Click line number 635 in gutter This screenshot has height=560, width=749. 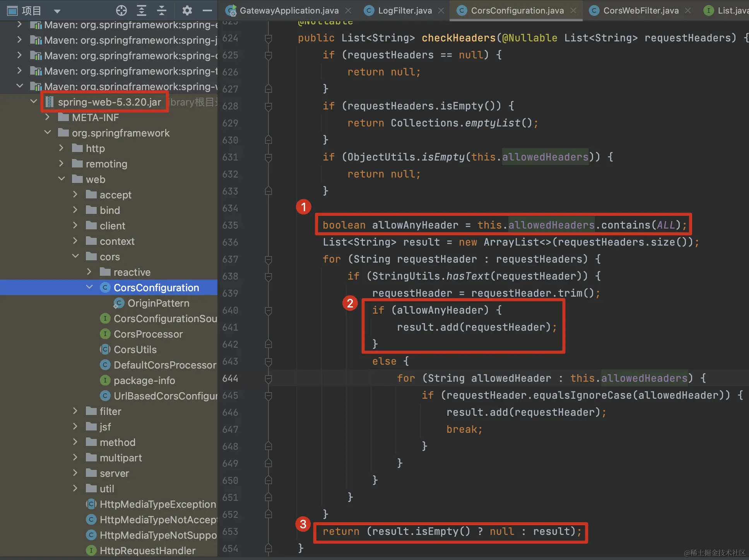(231, 225)
